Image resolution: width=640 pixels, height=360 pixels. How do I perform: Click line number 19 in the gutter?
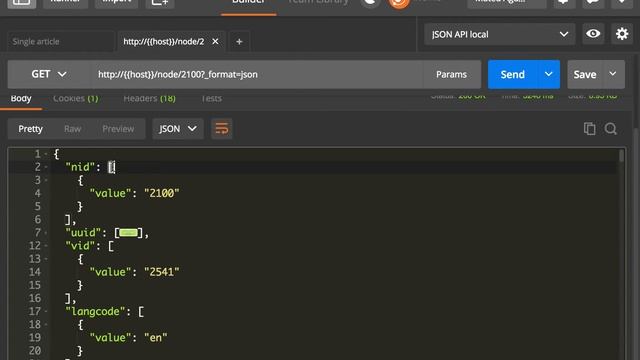(x=35, y=338)
